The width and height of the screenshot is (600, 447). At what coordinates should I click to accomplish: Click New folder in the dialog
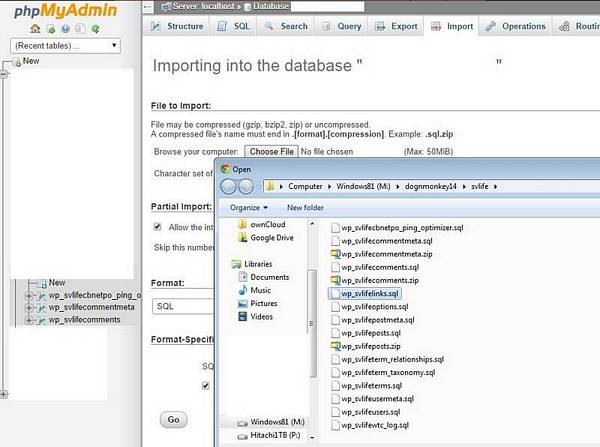pyautogui.click(x=305, y=207)
